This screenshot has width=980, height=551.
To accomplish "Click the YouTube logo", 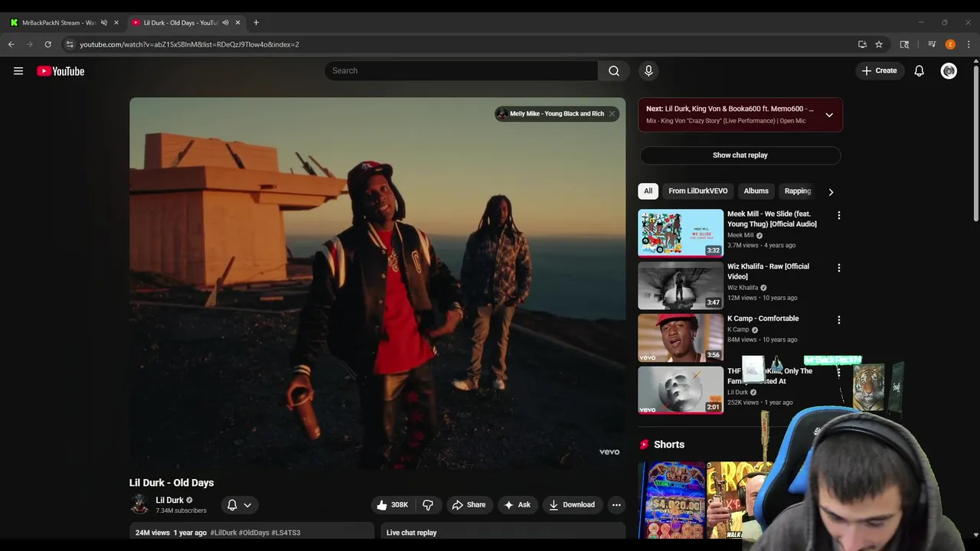I will [60, 71].
